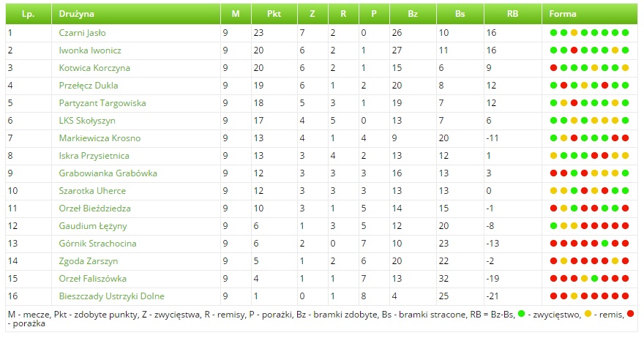Viewport: 644px width, 338px height.
Task: Click the yellow form dot in Czarni Jasło row
Action: [x=574, y=33]
